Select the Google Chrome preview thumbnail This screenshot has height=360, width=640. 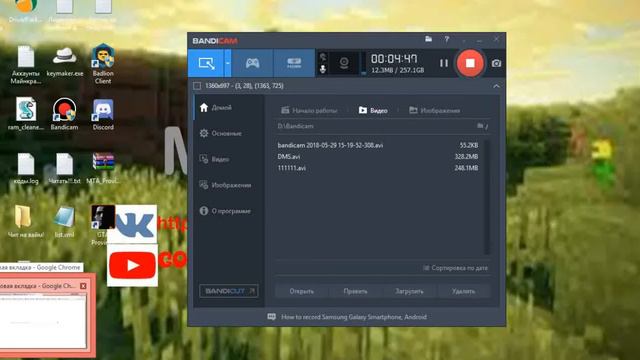[43, 321]
